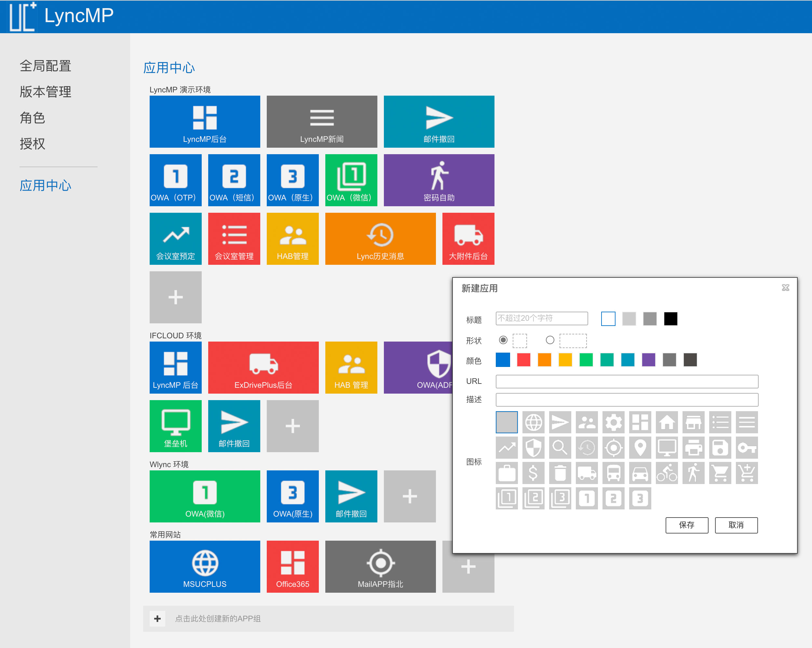Choose the paper plane icon in dialog

click(560, 422)
